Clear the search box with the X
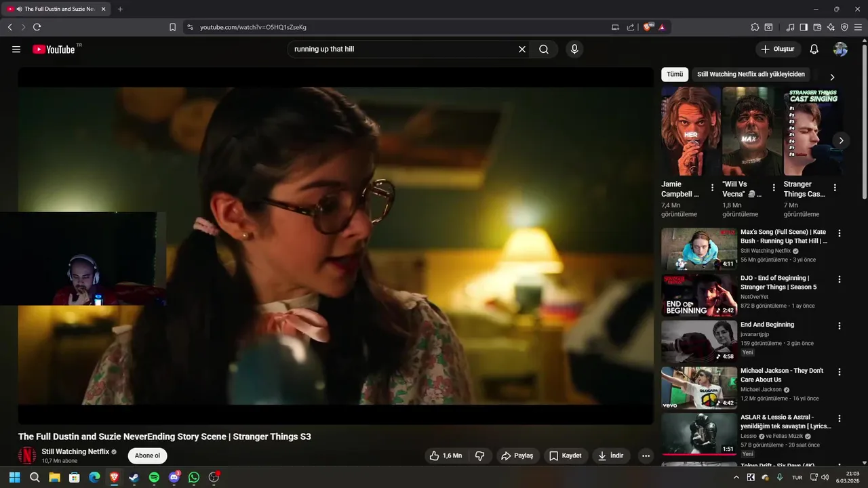This screenshot has height=488, width=868. (522, 49)
